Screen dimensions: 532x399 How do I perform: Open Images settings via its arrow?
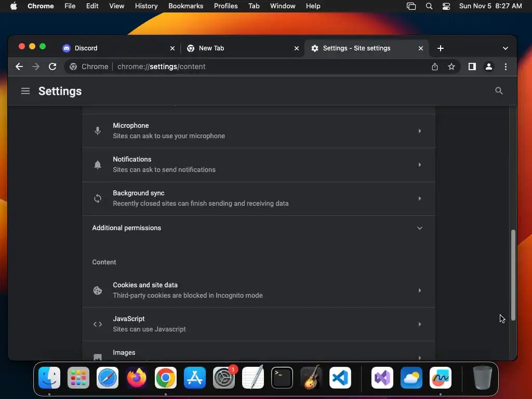[420, 357]
